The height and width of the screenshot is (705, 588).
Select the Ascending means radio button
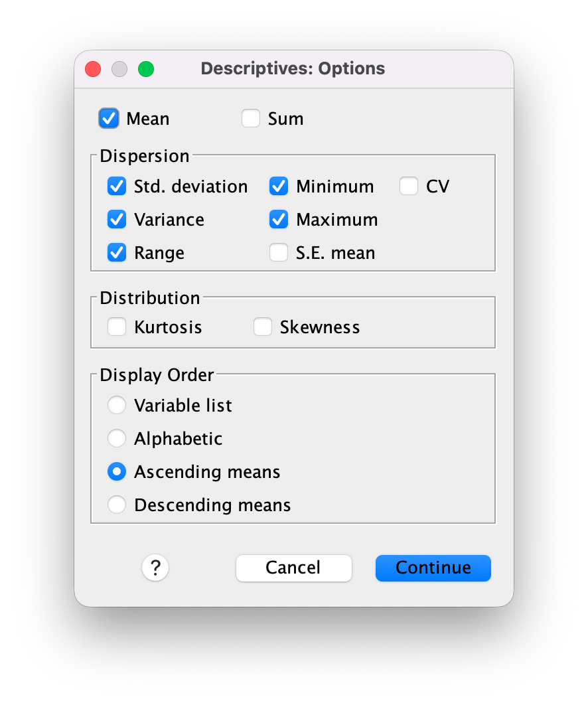[x=117, y=472]
